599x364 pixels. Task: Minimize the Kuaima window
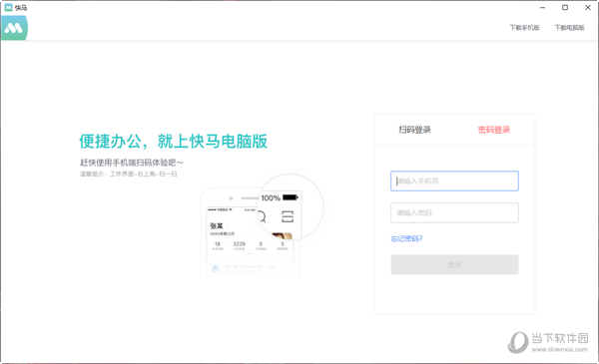542,8
